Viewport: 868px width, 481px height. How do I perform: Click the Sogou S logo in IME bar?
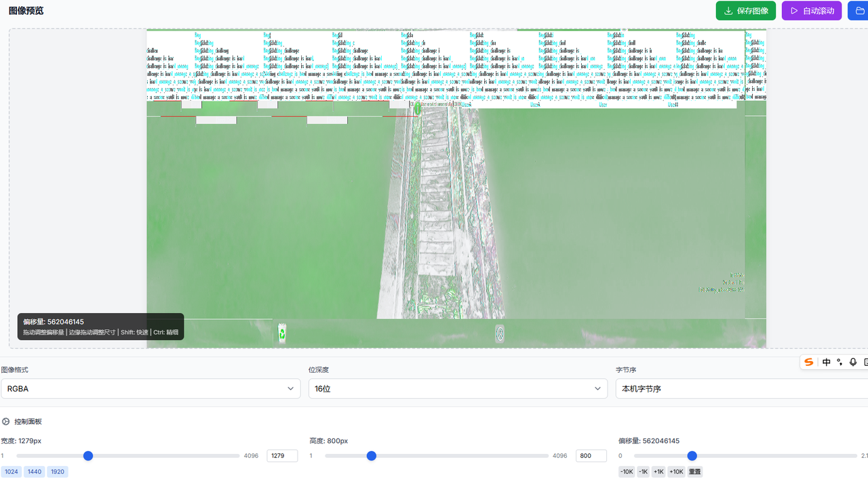point(809,362)
